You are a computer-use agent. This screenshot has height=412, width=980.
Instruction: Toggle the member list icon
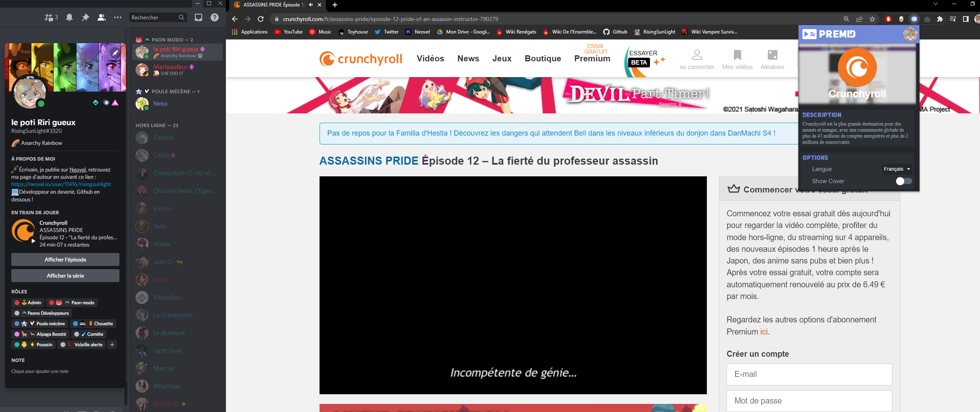[101, 17]
